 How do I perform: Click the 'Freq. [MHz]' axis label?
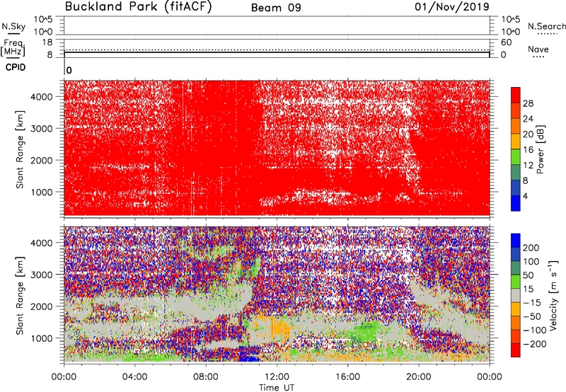click(x=13, y=47)
